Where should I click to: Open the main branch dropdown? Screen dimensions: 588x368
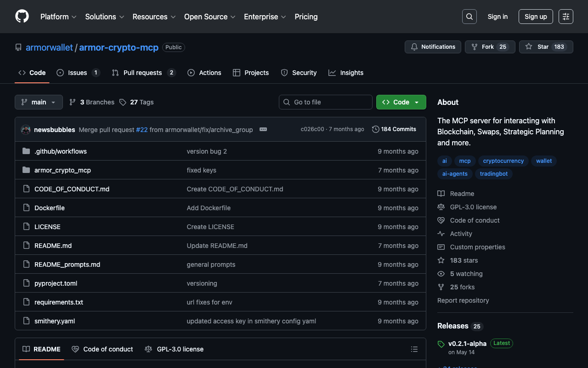[39, 102]
